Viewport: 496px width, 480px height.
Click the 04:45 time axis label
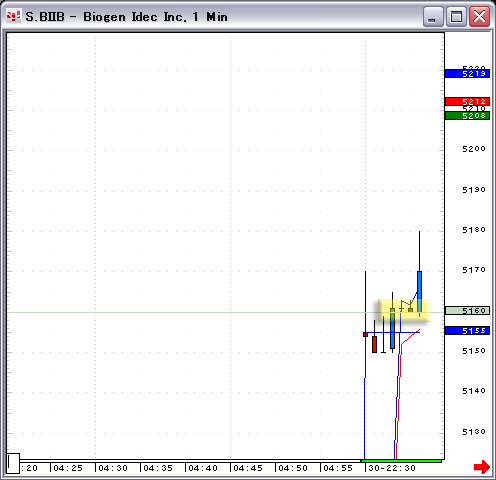248,468
